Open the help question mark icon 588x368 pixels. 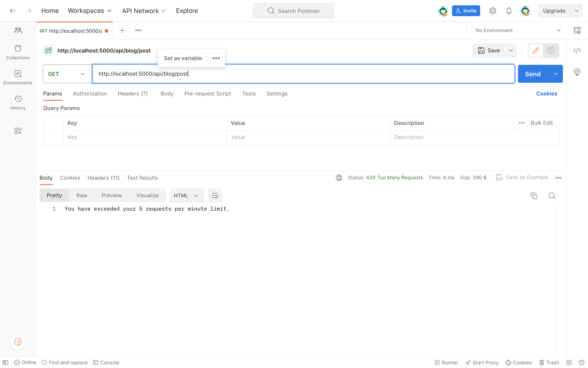581,362
